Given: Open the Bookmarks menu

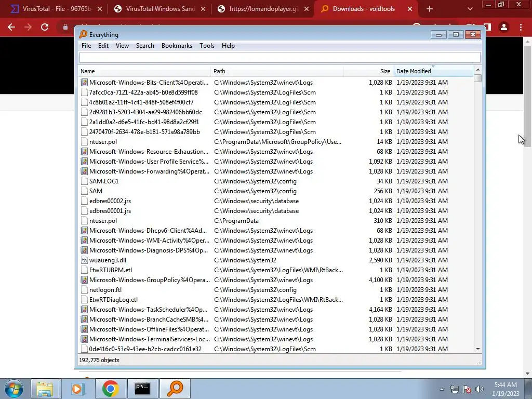Looking at the screenshot, I should tap(177, 46).
